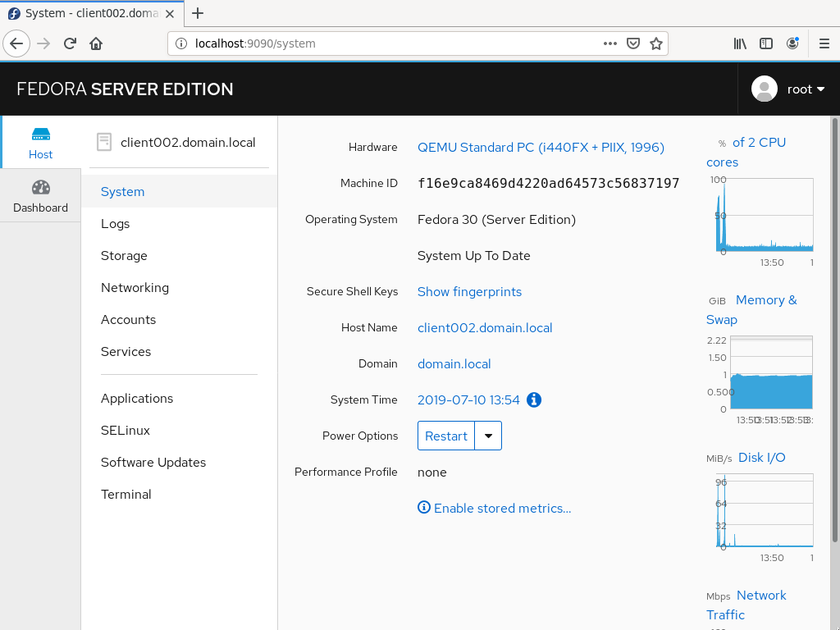The height and width of the screenshot is (630, 840).
Task: Select the Host server icon
Action: pos(41,134)
